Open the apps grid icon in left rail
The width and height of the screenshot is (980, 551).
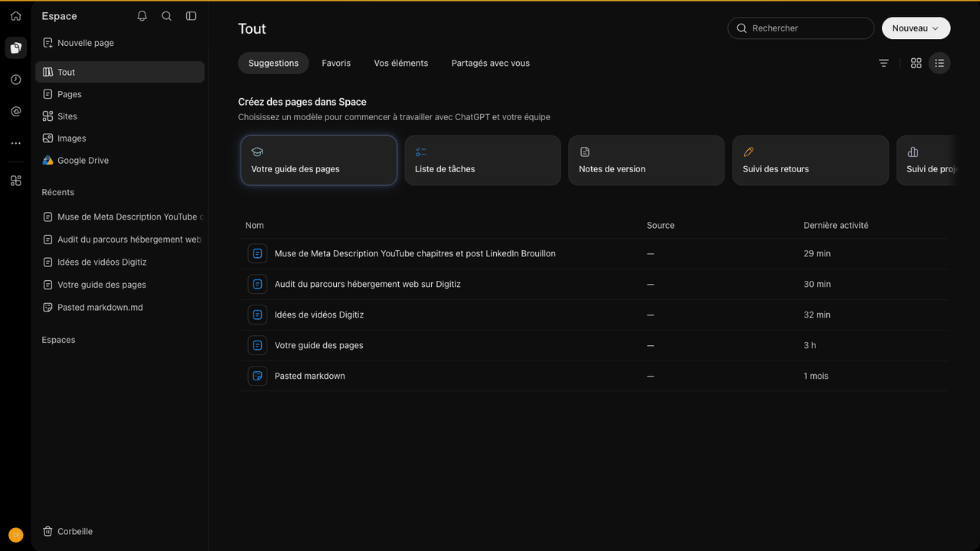tap(15, 181)
